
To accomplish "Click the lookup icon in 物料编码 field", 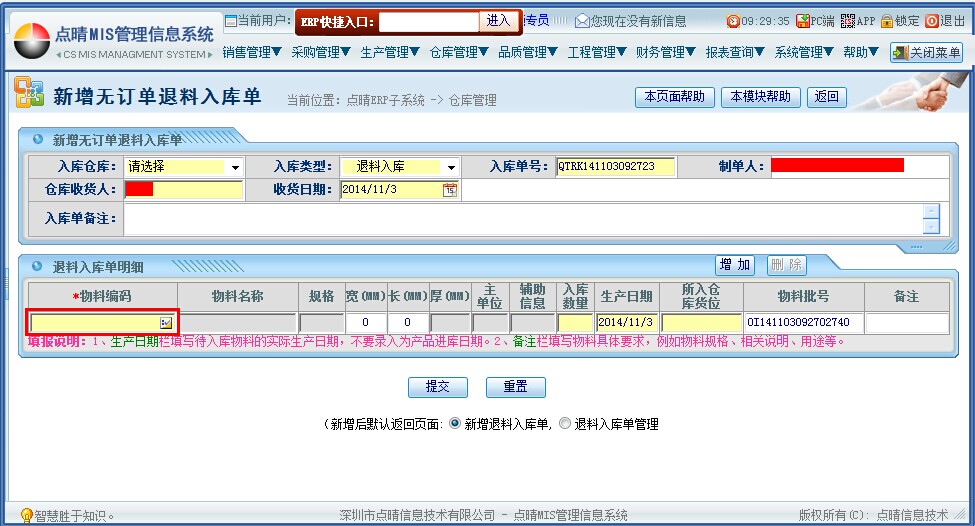I will (x=166, y=323).
